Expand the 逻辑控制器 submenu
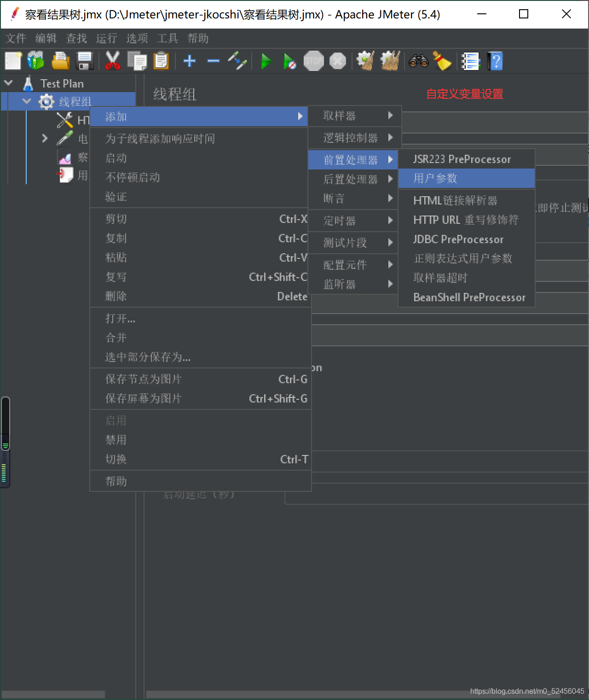589x700 pixels. (355, 138)
